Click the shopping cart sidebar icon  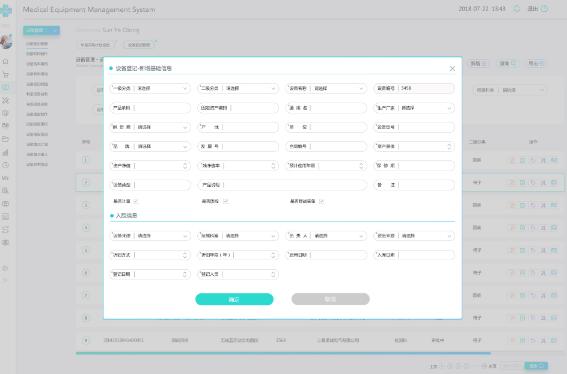[x=5, y=75]
